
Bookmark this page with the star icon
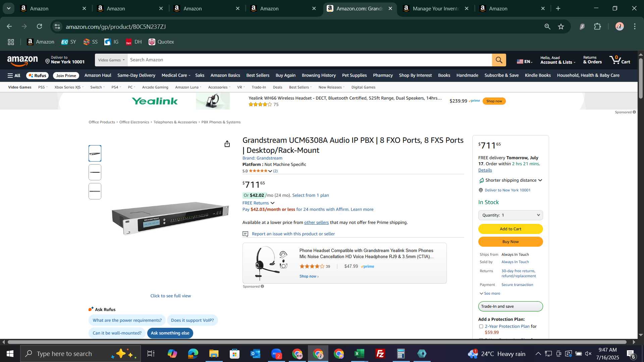(561, 26)
